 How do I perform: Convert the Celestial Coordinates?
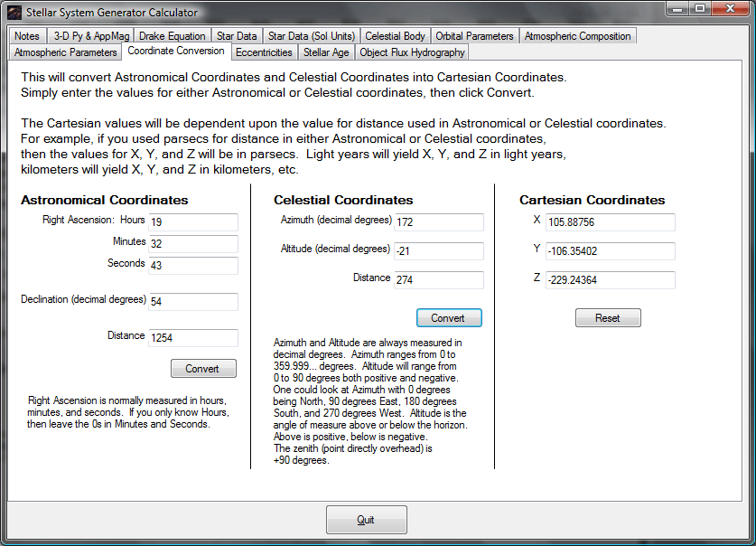(449, 318)
